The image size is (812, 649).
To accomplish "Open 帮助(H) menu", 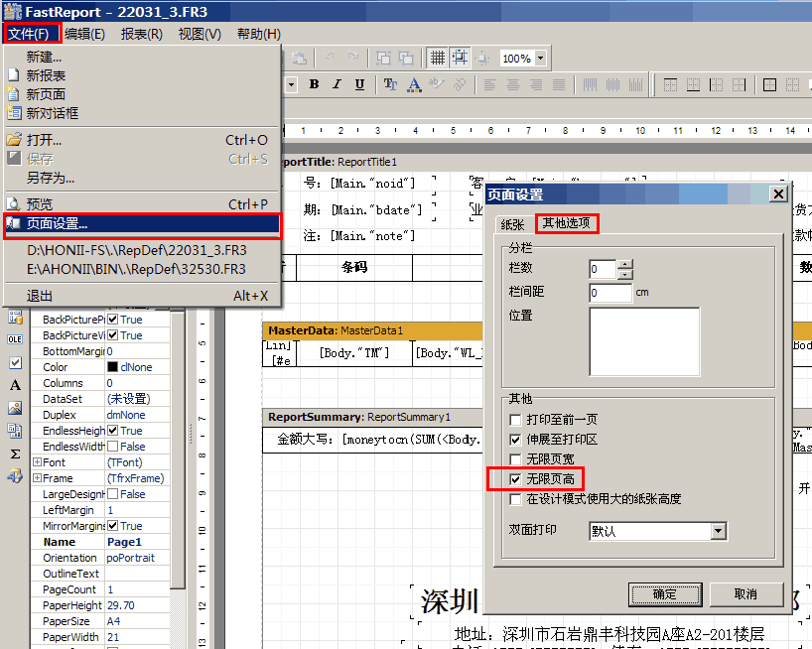I will [259, 34].
